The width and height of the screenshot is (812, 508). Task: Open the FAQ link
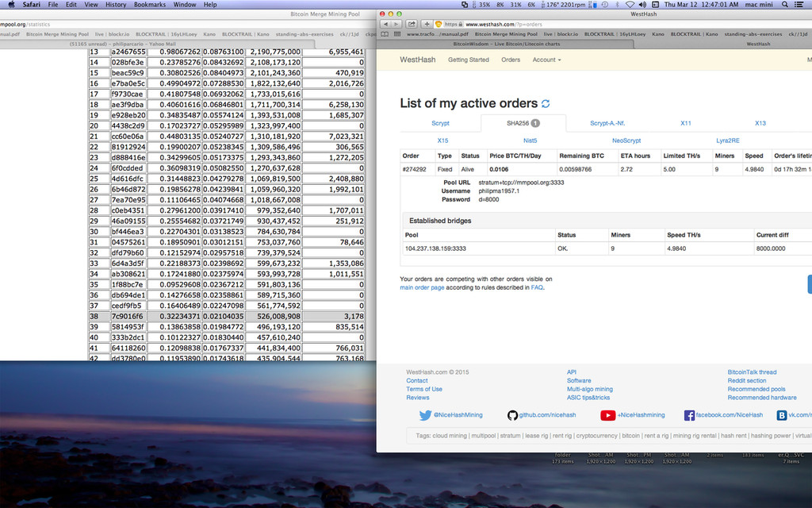pos(537,287)
